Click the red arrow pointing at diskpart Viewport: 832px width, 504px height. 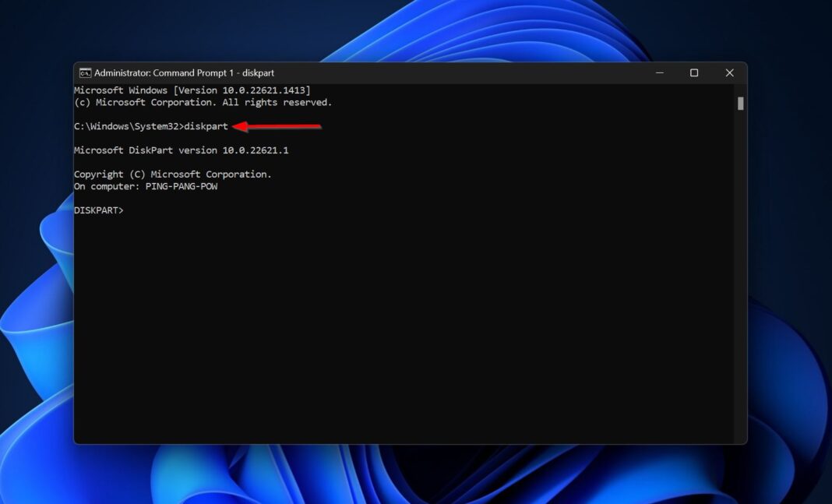coord(277,126)
